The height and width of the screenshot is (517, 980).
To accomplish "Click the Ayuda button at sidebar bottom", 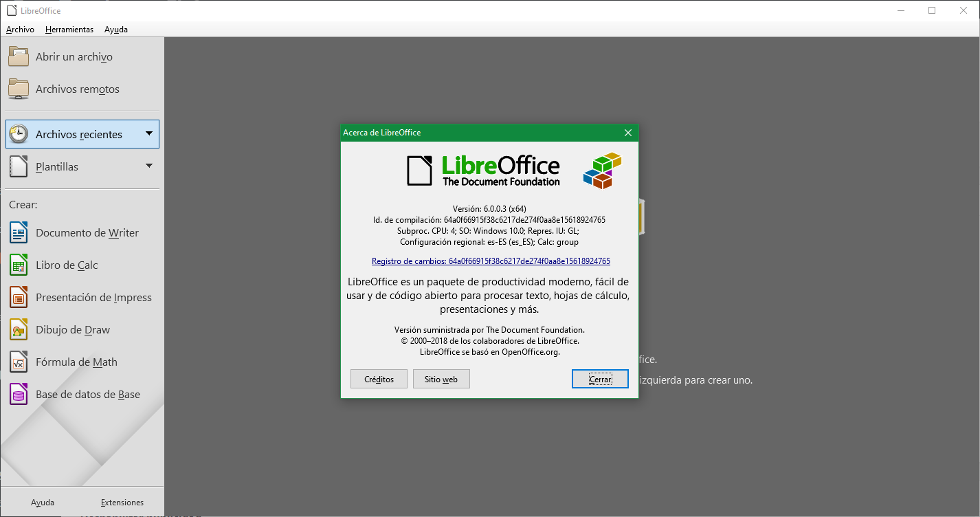I will pos(43,503).
